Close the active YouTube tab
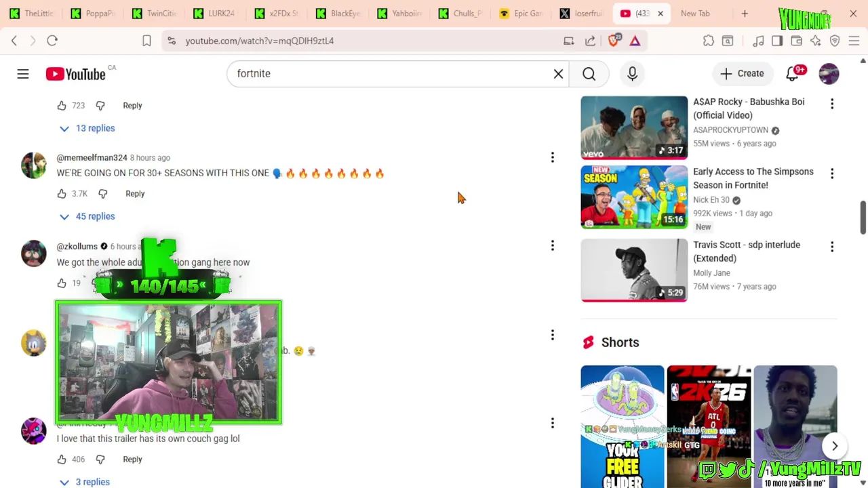The image size is (868, 488). 660,14
